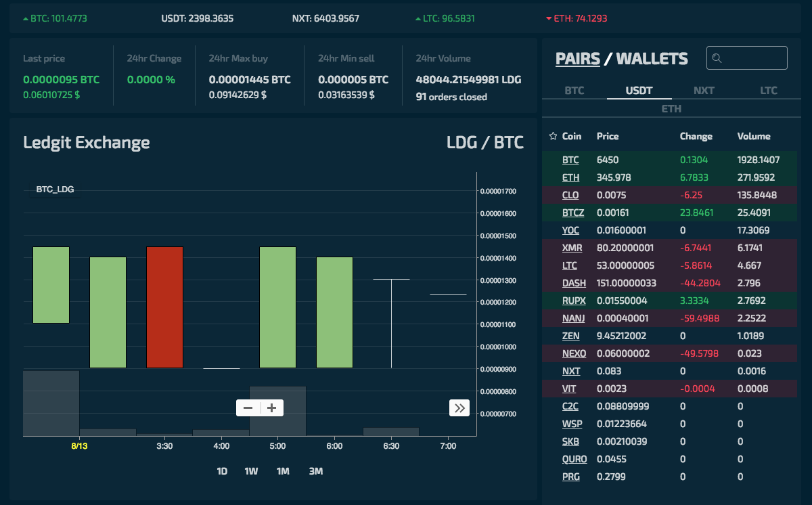Jump chart forward with double-arrow button

pos(459,408)
